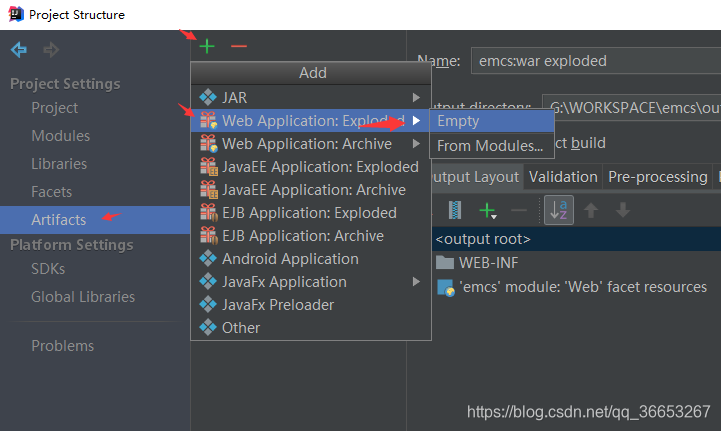Select EJB Application: Archive menu entry

311,236
